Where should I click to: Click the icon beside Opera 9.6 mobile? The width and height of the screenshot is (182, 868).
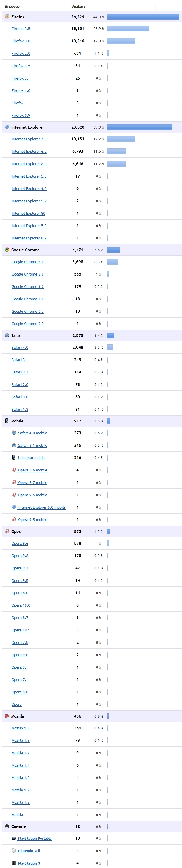click(14, 494)
